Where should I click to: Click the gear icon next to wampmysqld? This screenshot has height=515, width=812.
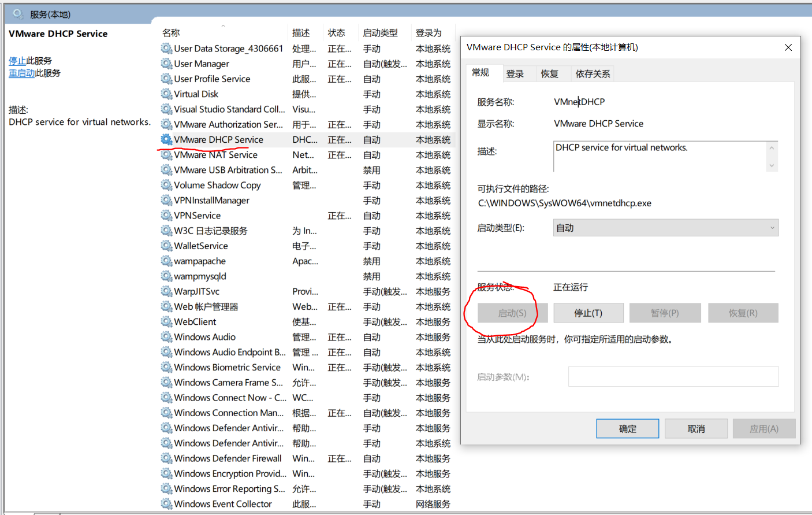click(167, 276)
